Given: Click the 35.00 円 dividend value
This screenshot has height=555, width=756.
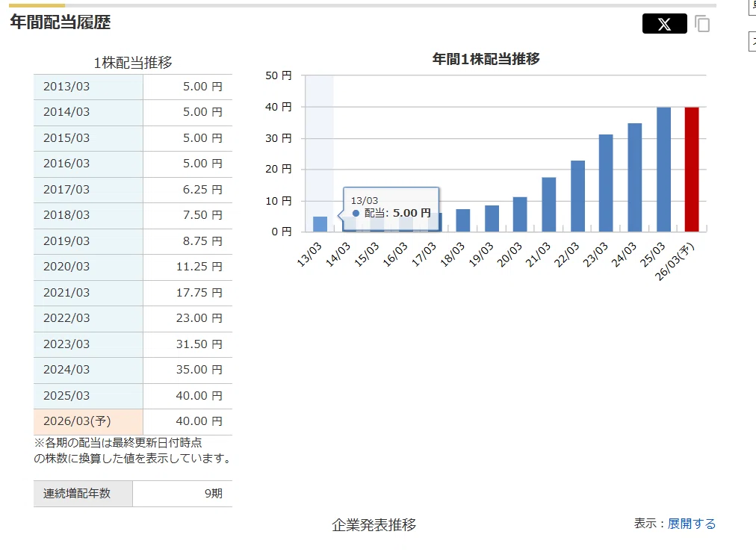Looking at the screenshot, I should pos(199,370).
